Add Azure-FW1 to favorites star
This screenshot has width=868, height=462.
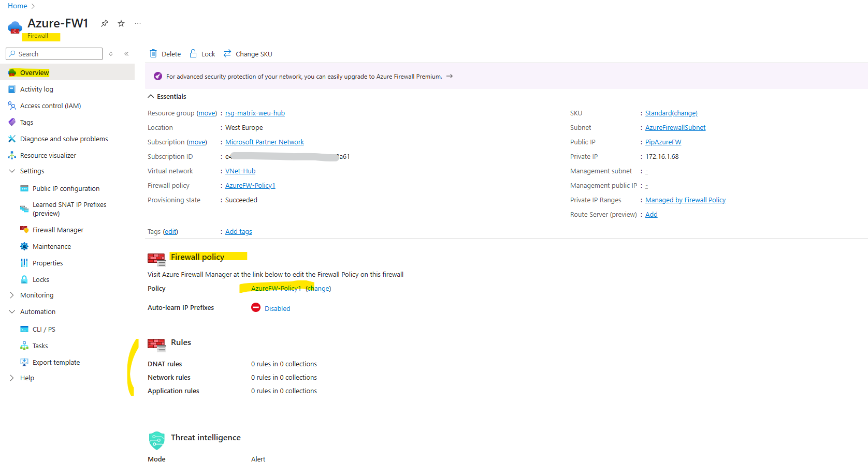[121, 23]
